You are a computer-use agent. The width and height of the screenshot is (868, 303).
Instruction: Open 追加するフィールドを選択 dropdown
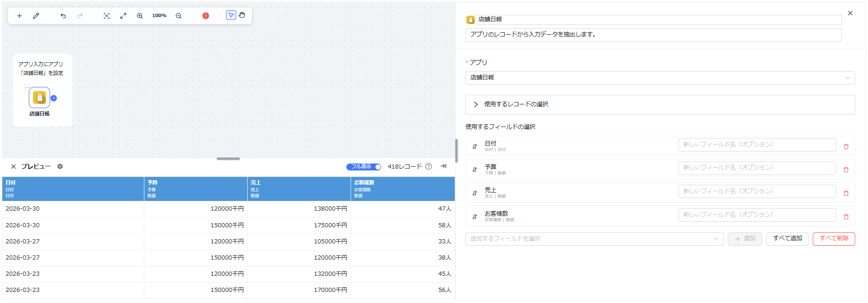pyautogui.click(x=594, y=239)
